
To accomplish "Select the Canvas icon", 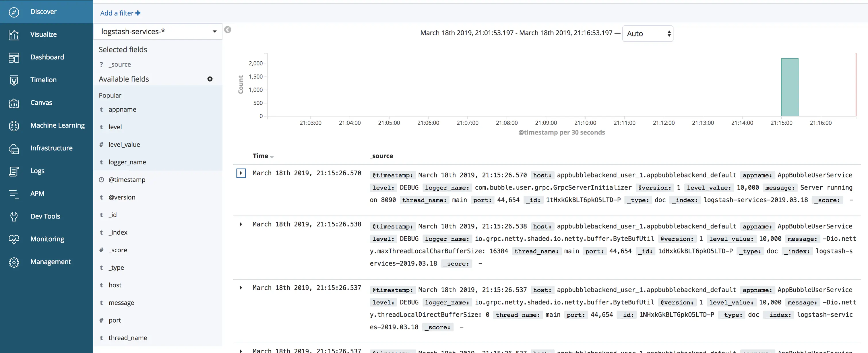I will (14, 103).
